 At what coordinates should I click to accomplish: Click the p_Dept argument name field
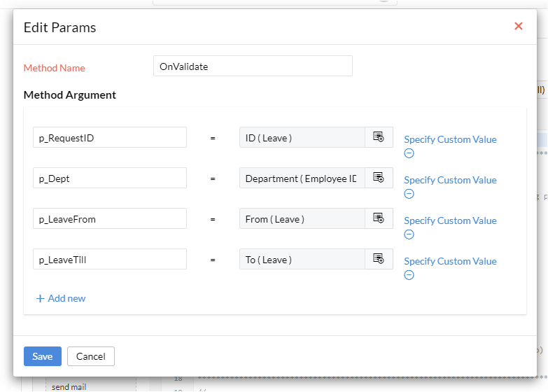[110, 178]
